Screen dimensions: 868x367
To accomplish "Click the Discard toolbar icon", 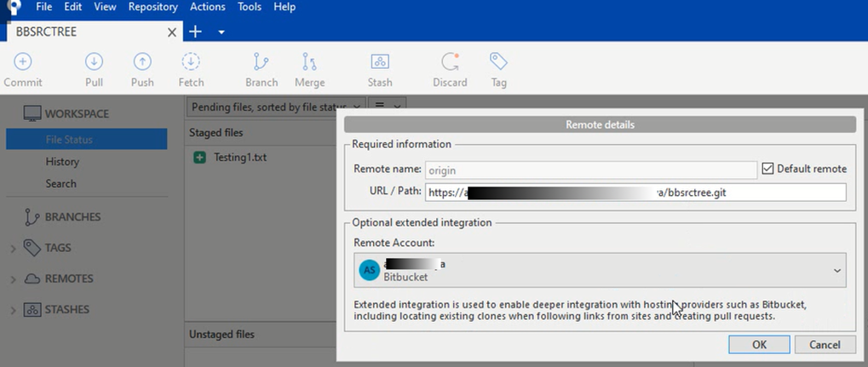I will [x=450, y=62].
